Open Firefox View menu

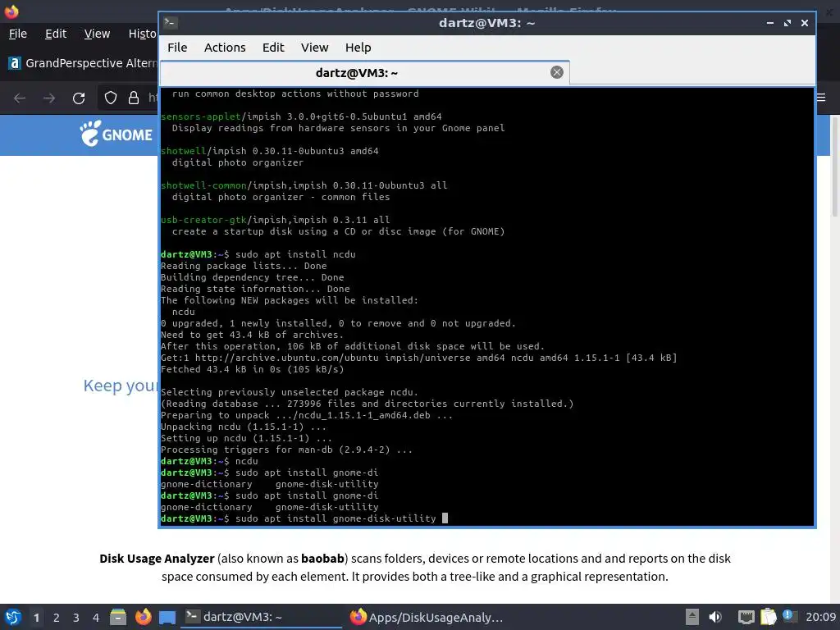pos(97,34)
